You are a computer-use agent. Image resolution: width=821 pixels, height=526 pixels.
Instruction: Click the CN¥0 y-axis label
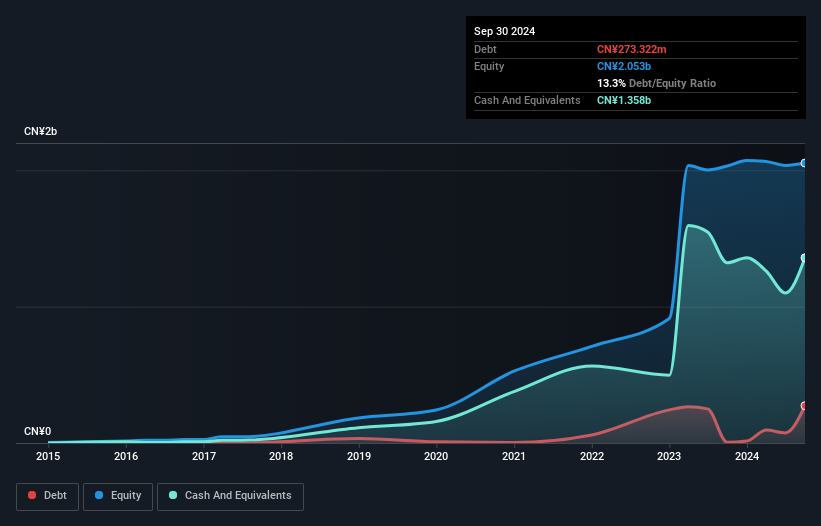coord(38,431)
